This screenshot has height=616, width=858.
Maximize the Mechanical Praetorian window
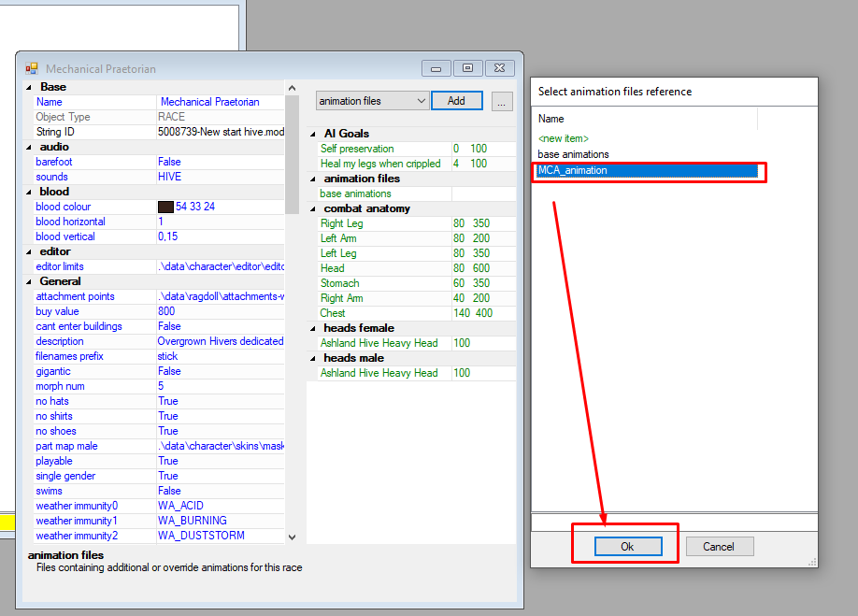pos(467,67)
